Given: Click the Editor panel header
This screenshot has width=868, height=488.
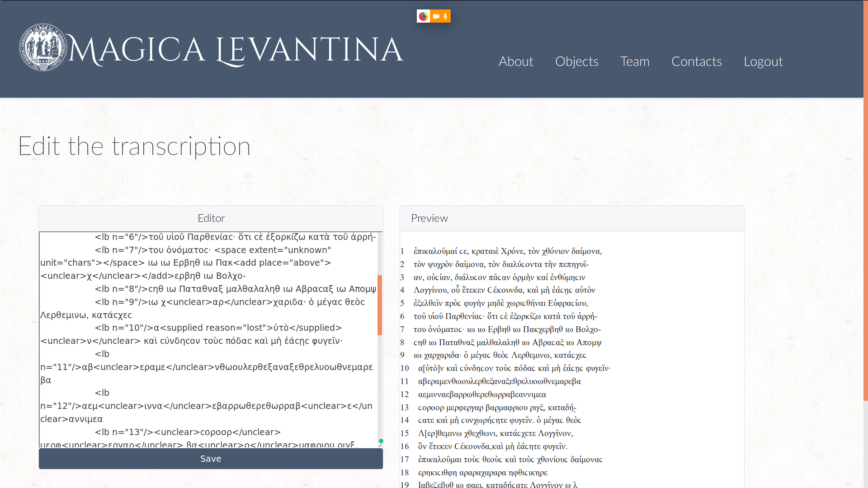Looking at the screenshot, I should point(211,218).
